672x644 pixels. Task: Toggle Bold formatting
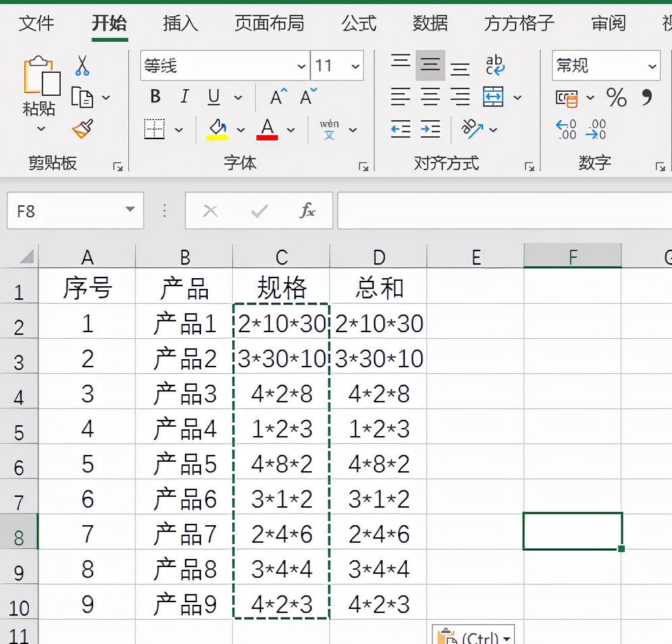point(155,97)
